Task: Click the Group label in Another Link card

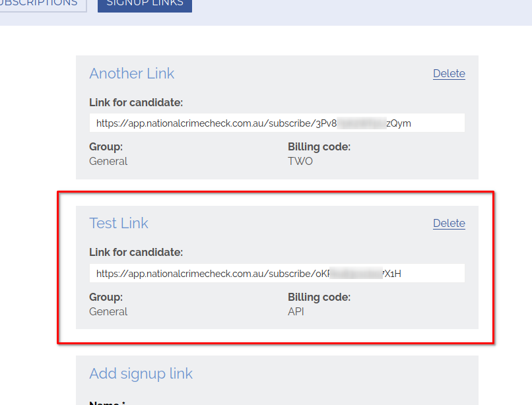Action: click(x=106, y=146)
